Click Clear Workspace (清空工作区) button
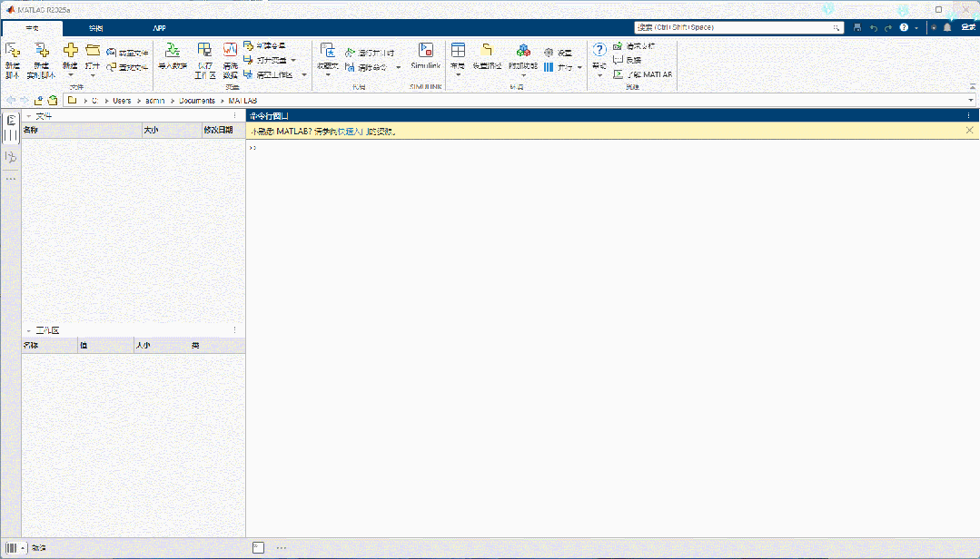Viewport: 980px width, 559px height. [x=268, y=74]
